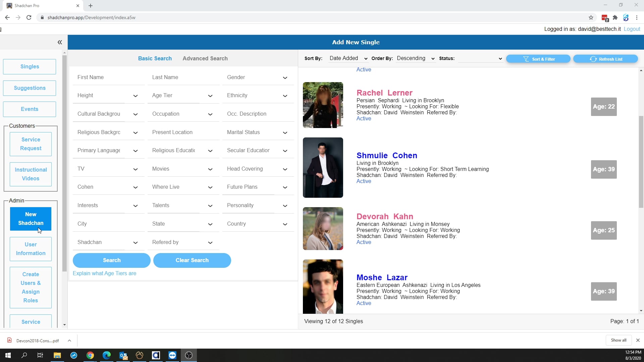Collapse the sidebar with double-chevron icon
The height and width of the screenshot is (362, 644).
[x=60, y=42]
